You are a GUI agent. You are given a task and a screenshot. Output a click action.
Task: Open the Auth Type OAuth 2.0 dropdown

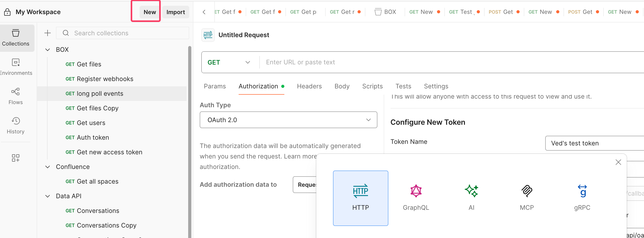point(289,120)
